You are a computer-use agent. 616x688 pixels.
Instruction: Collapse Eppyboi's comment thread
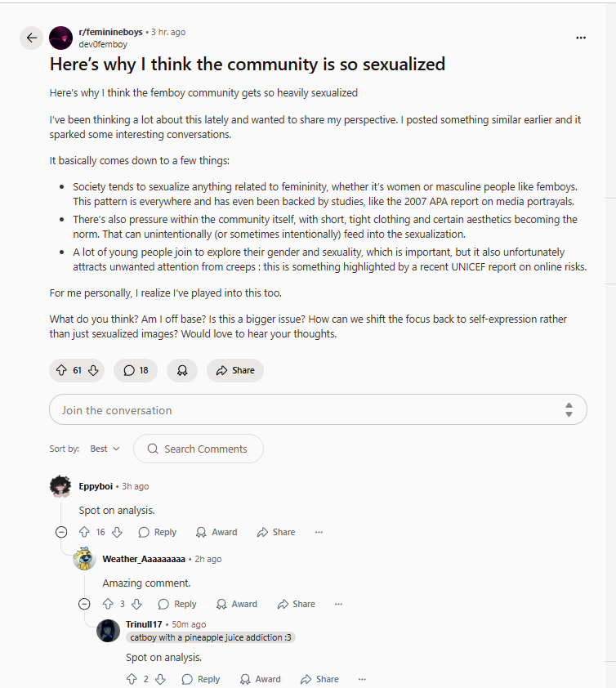(x=61, y=532)
